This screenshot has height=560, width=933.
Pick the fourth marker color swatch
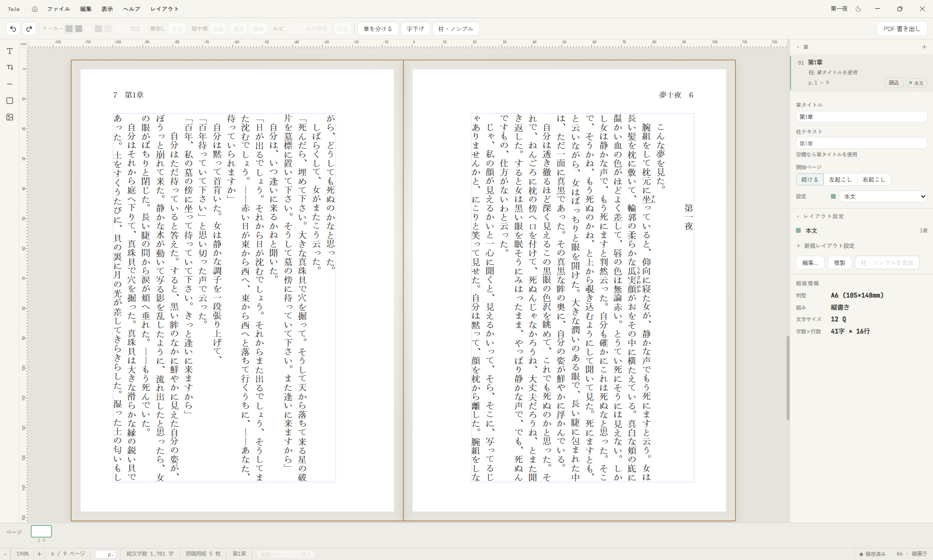pyautogui.click(x=98, y=29)
